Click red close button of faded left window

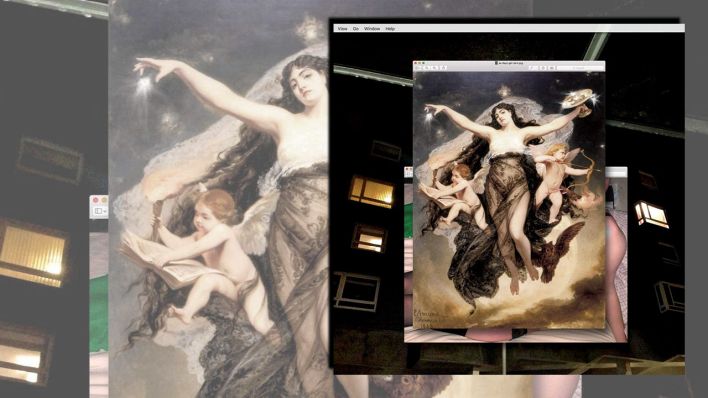point(96,200)
